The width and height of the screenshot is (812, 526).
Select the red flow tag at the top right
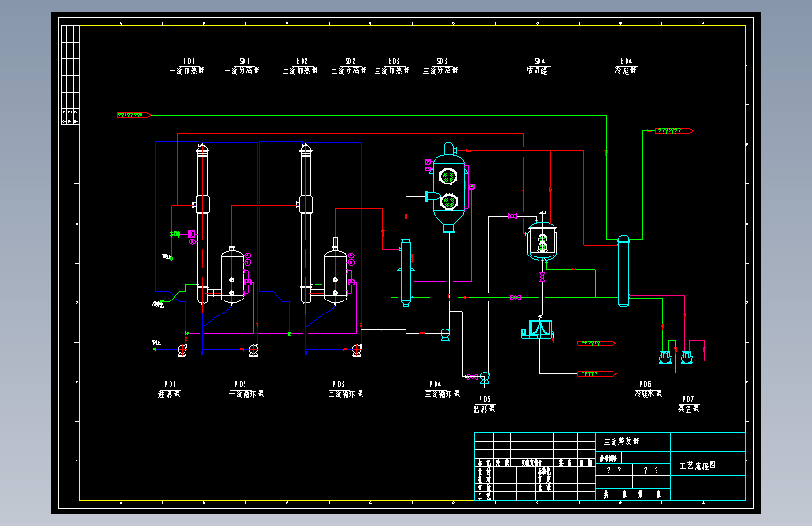coord(673,131)
